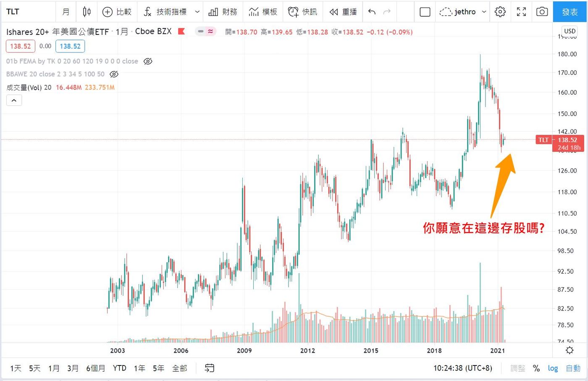The image size is (588, 381).
Task: Select the 1年 time range
Action: [139, 368]
